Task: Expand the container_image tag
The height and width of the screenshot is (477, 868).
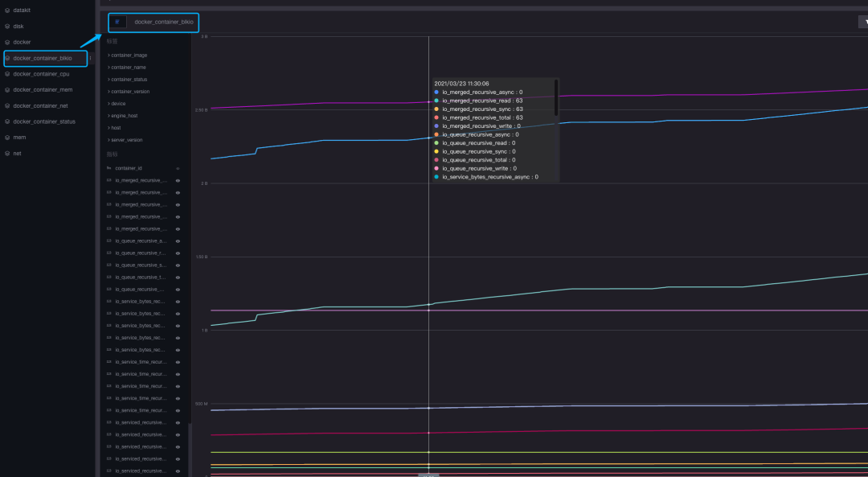Action: click(x=127, y=56)
